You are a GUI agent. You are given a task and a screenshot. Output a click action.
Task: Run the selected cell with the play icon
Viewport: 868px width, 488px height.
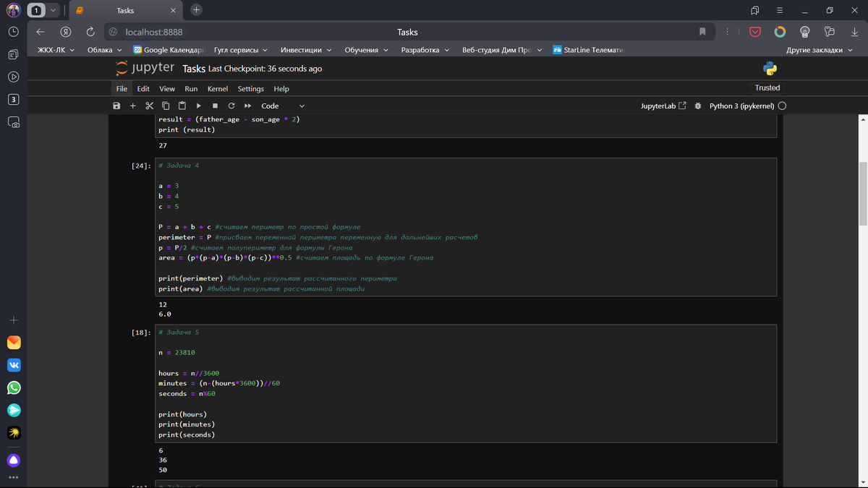[198, 106]
